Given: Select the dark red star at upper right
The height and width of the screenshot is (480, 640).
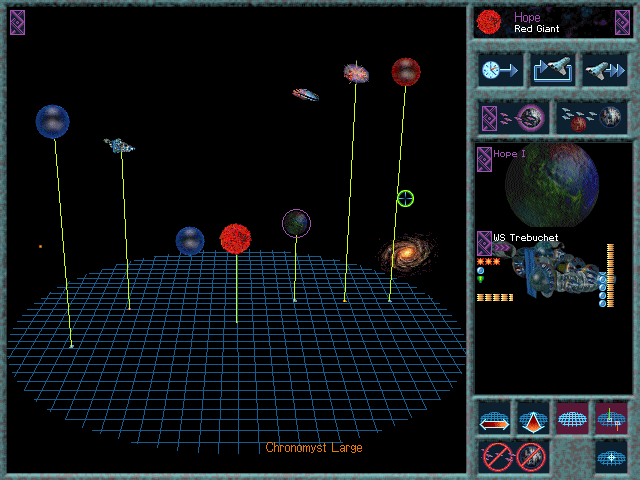Looking at the screenshot, I should 406,72.
